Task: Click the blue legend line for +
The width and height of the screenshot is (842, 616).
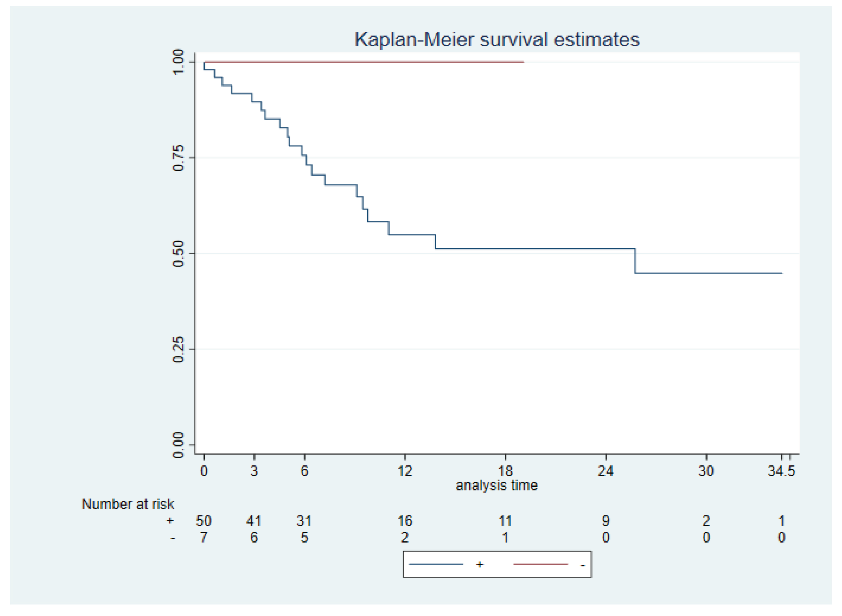Action: (436, 564)
